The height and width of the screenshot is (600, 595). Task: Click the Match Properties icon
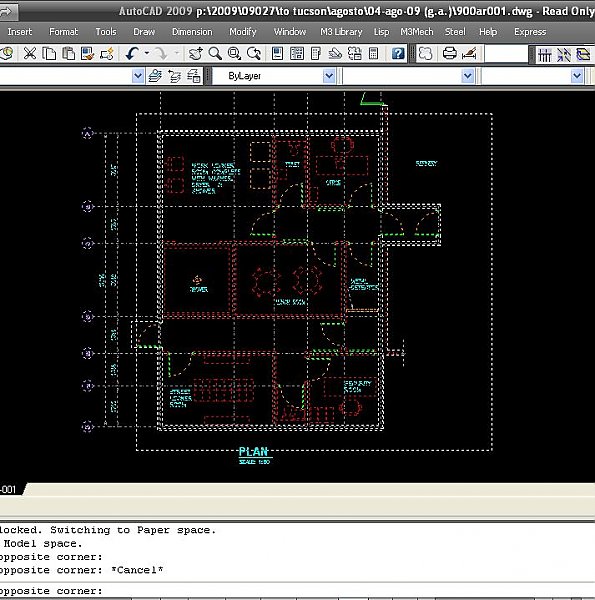tap(88, 54)
